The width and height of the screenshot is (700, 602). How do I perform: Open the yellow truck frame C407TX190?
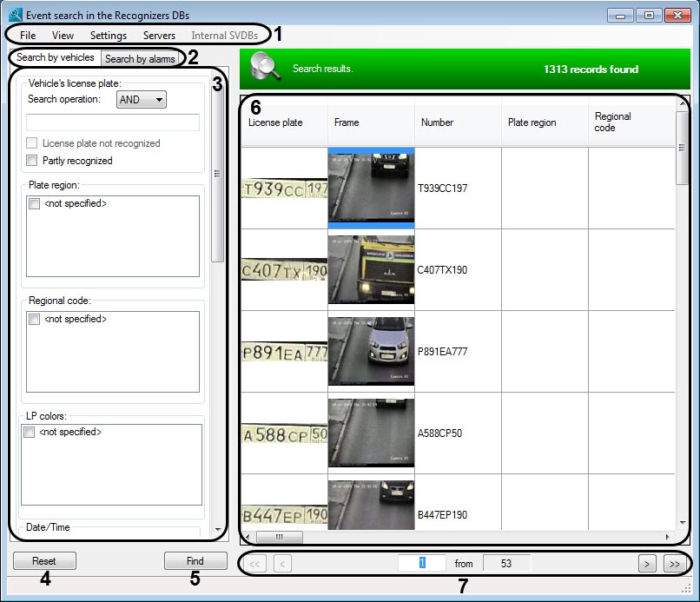371,269
